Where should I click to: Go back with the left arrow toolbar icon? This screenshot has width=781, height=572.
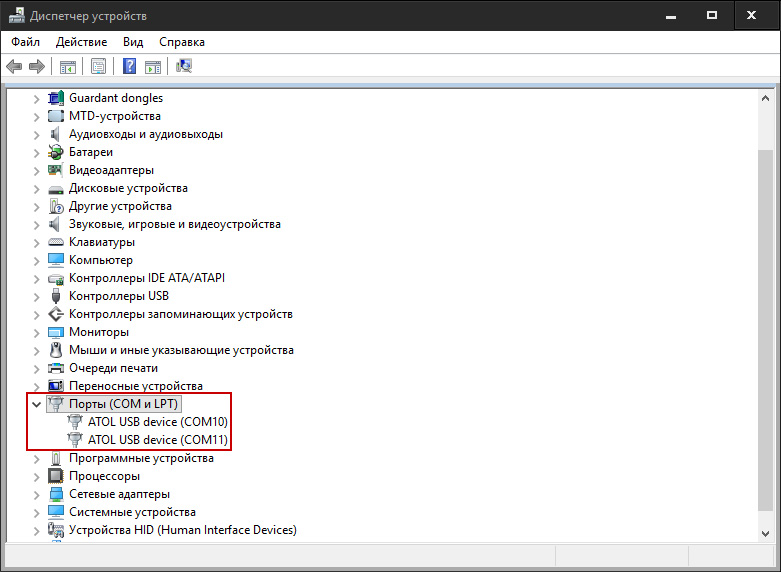tap(14, 66)
